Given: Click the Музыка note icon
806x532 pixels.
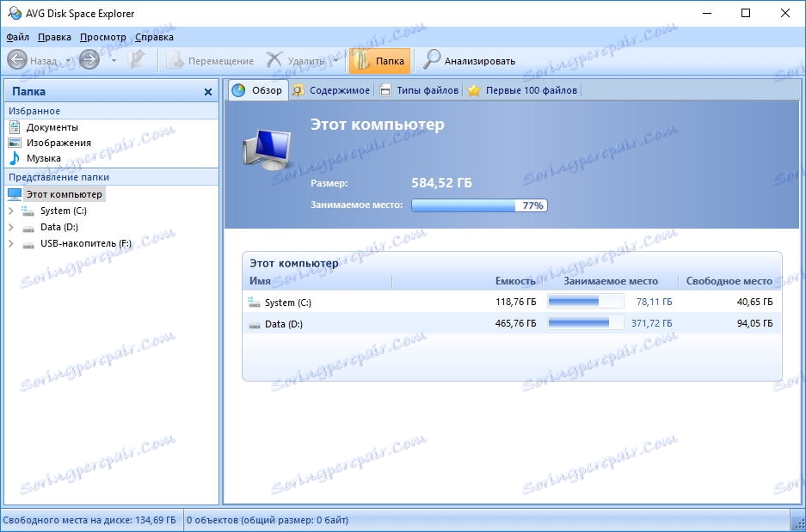Looking at the screenshot, I should (x=15, y=158).
